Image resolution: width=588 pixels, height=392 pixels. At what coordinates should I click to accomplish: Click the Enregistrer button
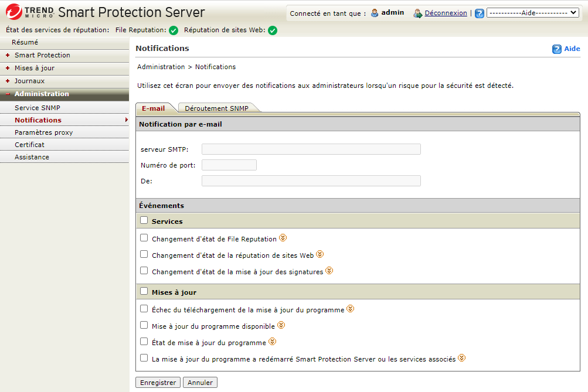click(158, 383)
